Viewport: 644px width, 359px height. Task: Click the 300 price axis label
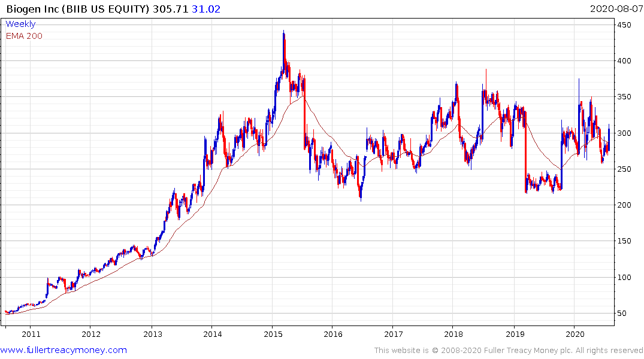point(624,133)
